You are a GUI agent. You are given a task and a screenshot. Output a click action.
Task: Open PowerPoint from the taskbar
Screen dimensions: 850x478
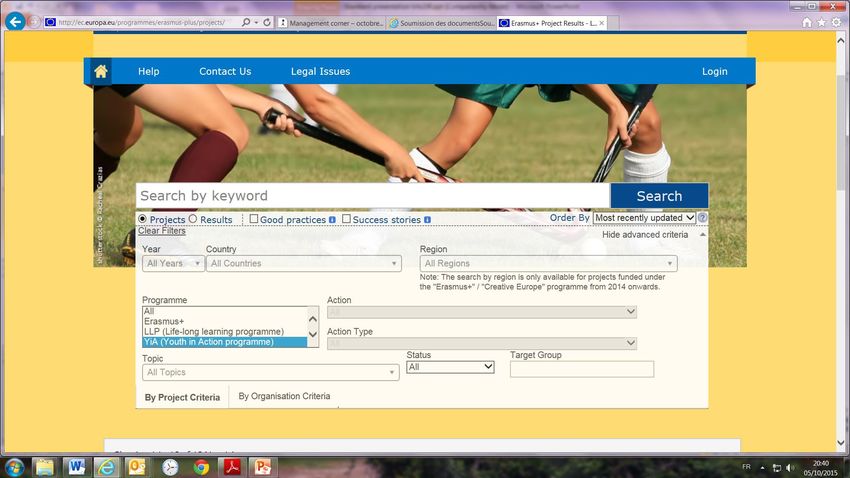[263, 467]
